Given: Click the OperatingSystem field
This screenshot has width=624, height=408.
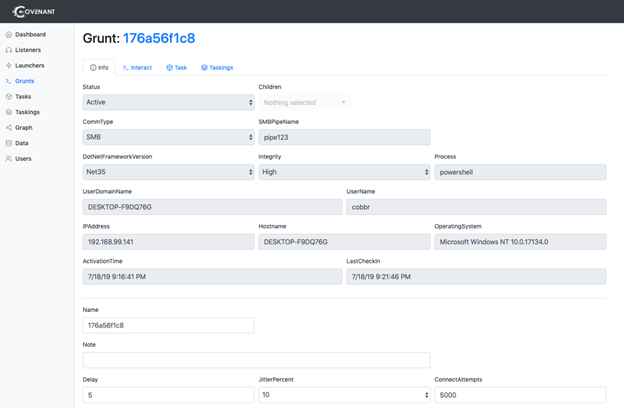Looking at the screenshot, I should (x=520, y=242).
